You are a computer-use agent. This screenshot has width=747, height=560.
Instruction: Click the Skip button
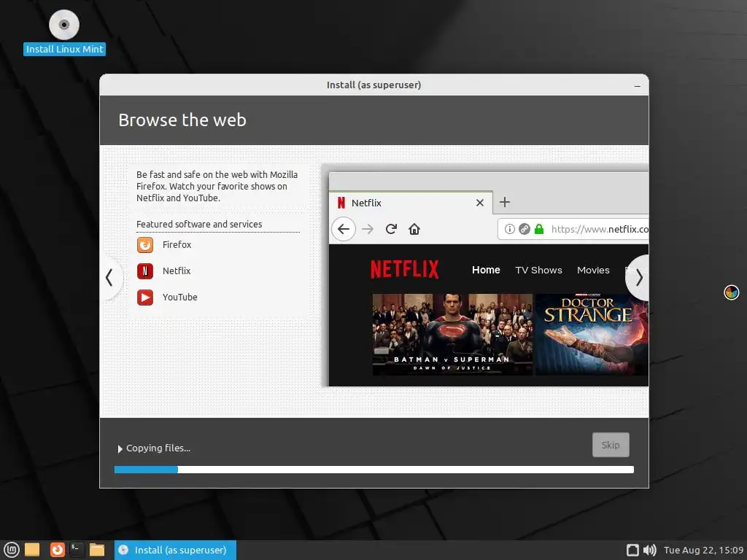click(611, 445)
